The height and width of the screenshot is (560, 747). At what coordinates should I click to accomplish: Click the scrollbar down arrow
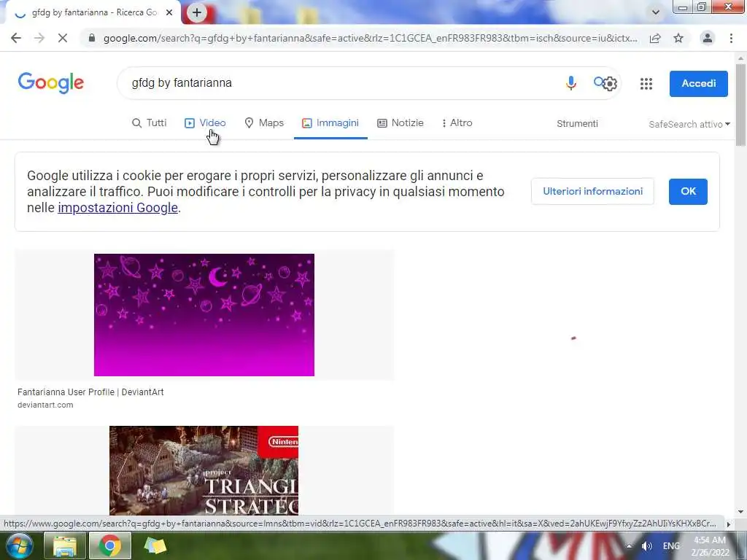[740, 511]
